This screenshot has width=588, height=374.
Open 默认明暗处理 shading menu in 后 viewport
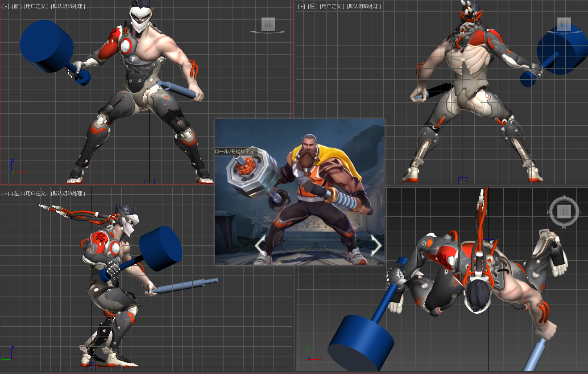point(364,6)
